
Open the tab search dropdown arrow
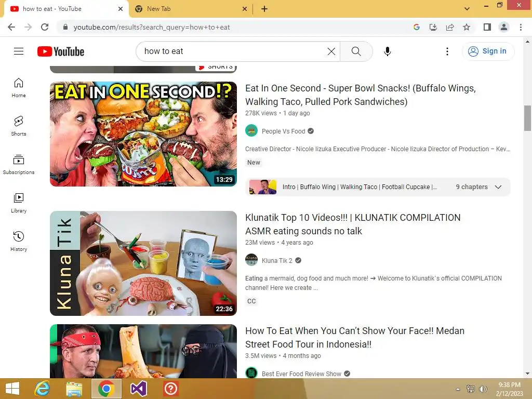coord(467,9)
